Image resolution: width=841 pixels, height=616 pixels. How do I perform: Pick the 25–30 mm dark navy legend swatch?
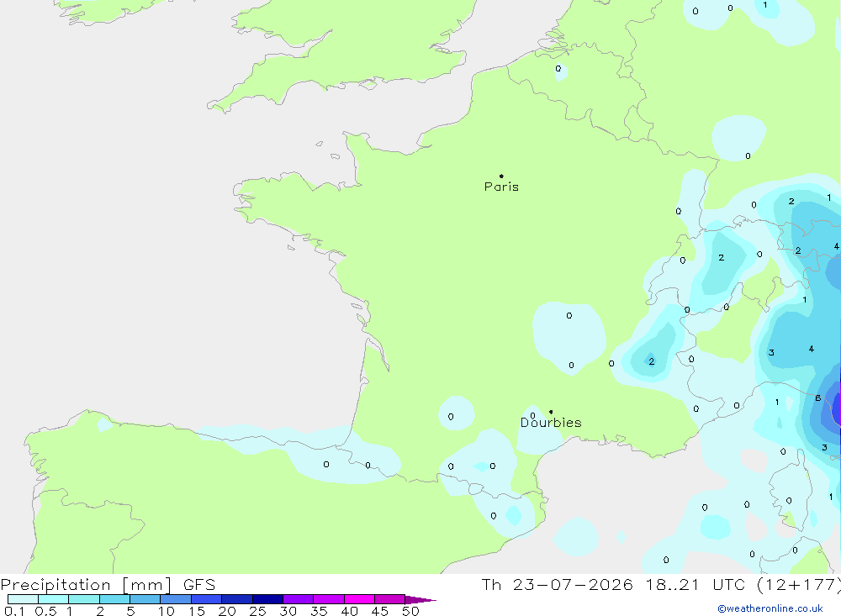pyautogui.click(x=267, y=599)
